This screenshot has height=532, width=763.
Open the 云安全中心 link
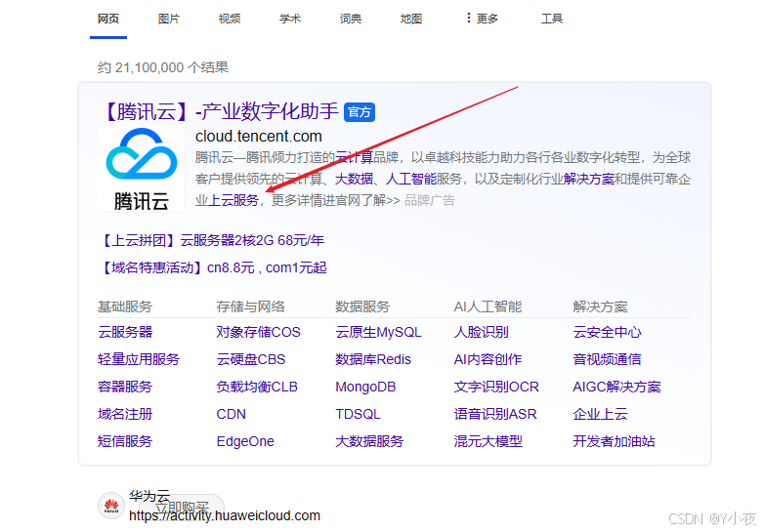tap(607, 332)
